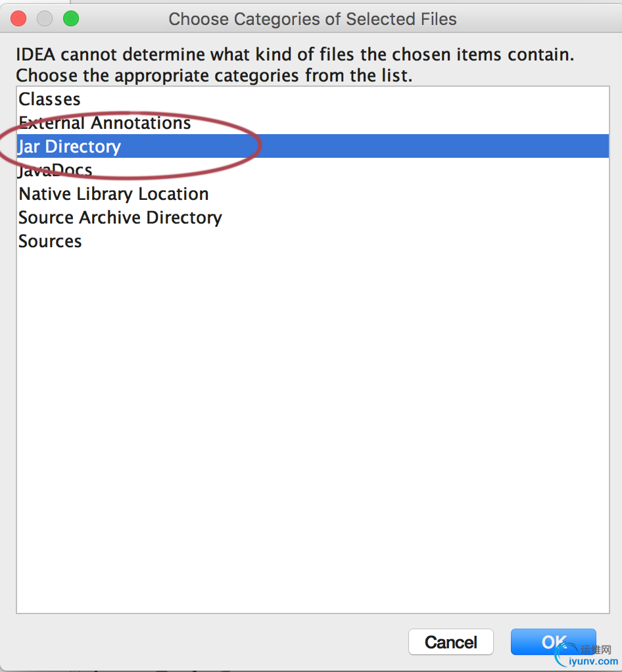The image size is (622, 672).
Task: Choose External Annotations from the list
Action: (x=105, y=123)
